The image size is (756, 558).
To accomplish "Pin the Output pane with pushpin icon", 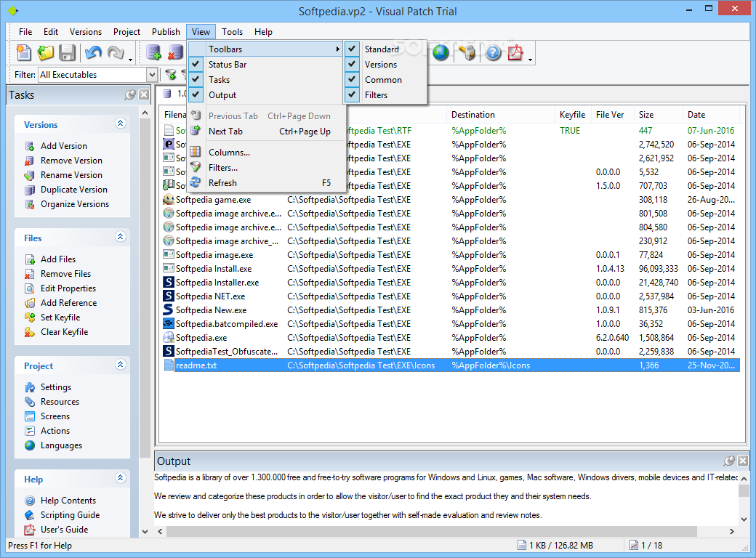I will 729,461.
